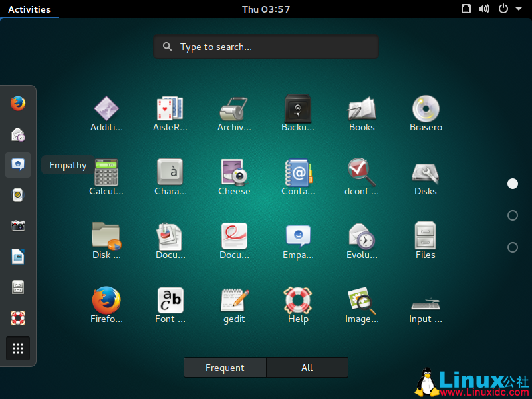532x399 pixels.
Task: Click the screen icon in top bar
Action: pyautogui.click(x=466, y=9)
